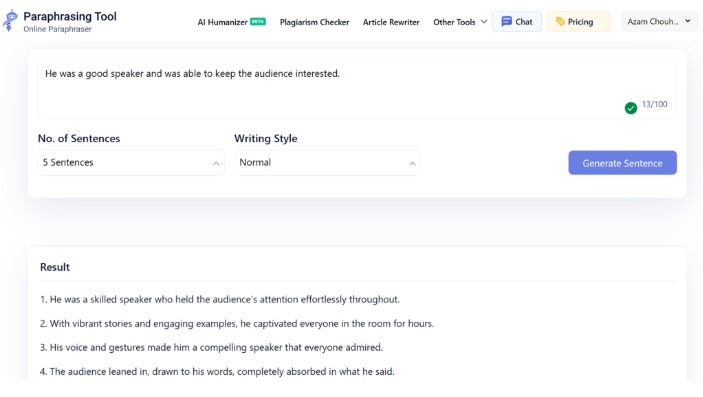The image size is (703, 397).
Task: Click the price tag icon in Pricing button
Action: click(560, 22)
